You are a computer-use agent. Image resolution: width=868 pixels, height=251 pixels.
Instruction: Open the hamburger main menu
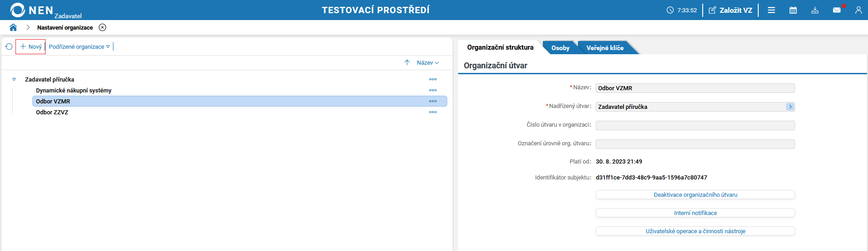coord(771,10)
